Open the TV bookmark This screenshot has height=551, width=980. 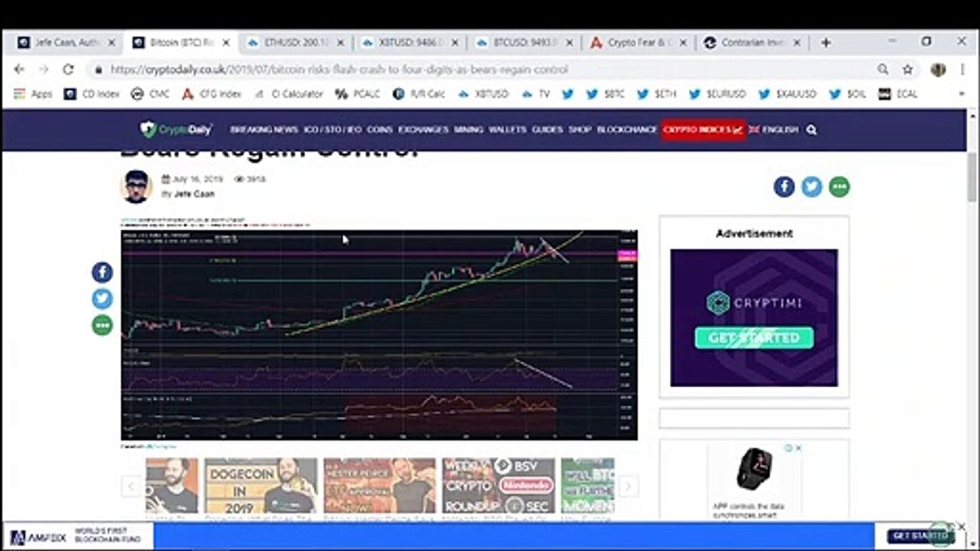[x=535, y=94]
